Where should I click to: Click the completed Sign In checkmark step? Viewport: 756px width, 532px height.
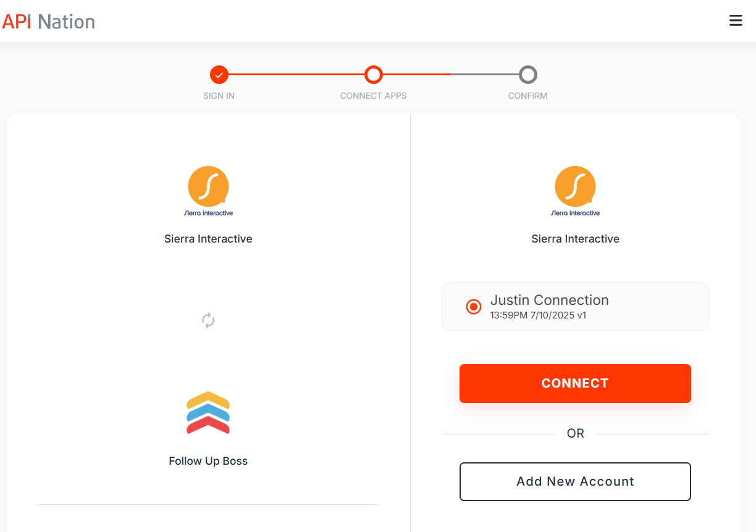point(219,75)
